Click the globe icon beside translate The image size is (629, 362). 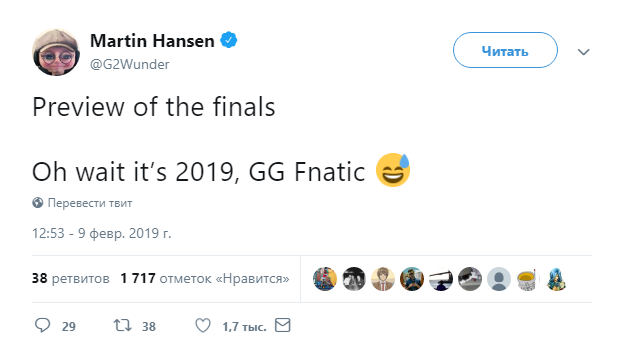coord(38,203)
